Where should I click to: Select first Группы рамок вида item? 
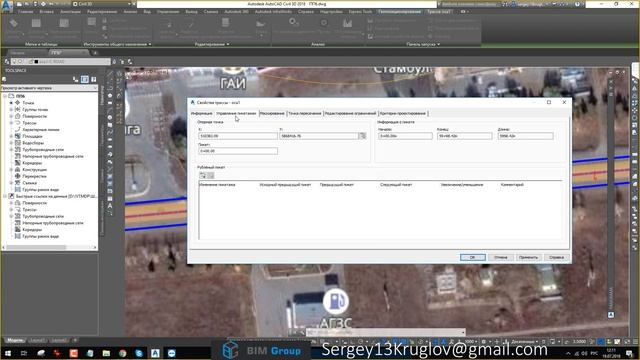40,190
